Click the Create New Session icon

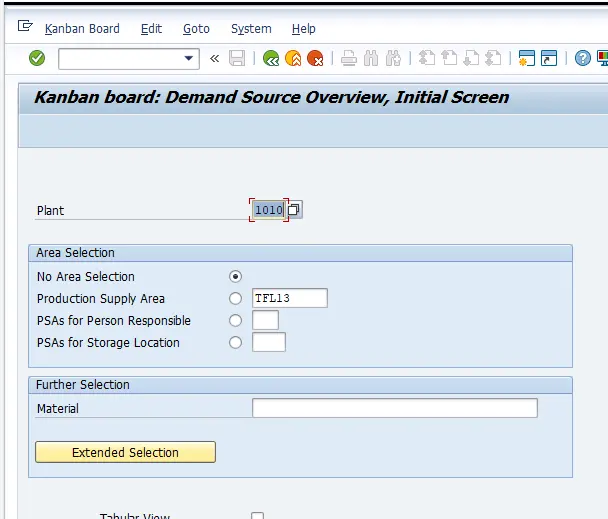pyautogui.click(x=527, y=59)
